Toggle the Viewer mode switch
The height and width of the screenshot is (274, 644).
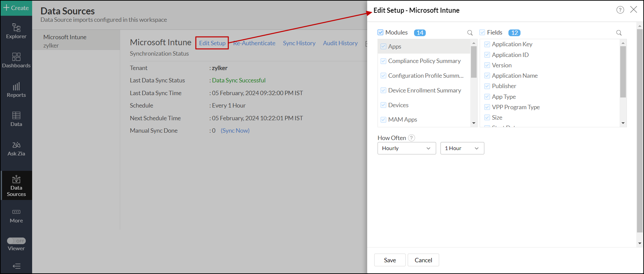[16, 241]
